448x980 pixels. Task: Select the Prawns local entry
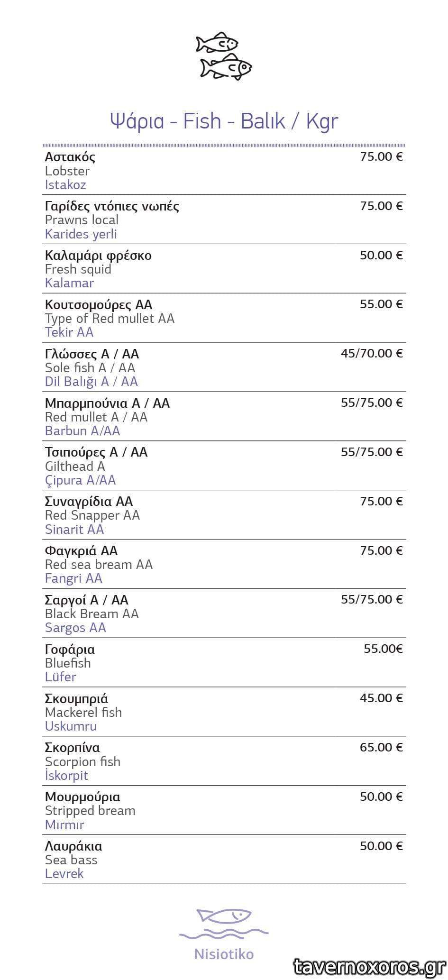point(82,220)
